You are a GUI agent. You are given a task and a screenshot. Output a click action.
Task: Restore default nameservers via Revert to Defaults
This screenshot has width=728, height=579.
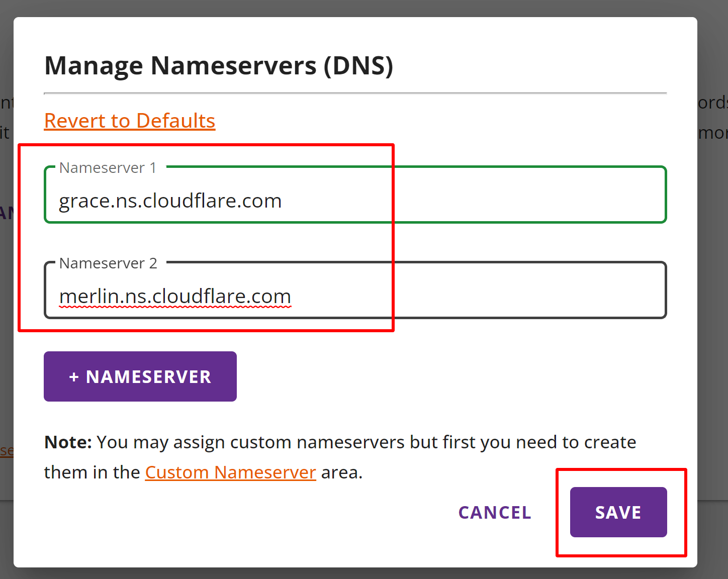[129, 121]
